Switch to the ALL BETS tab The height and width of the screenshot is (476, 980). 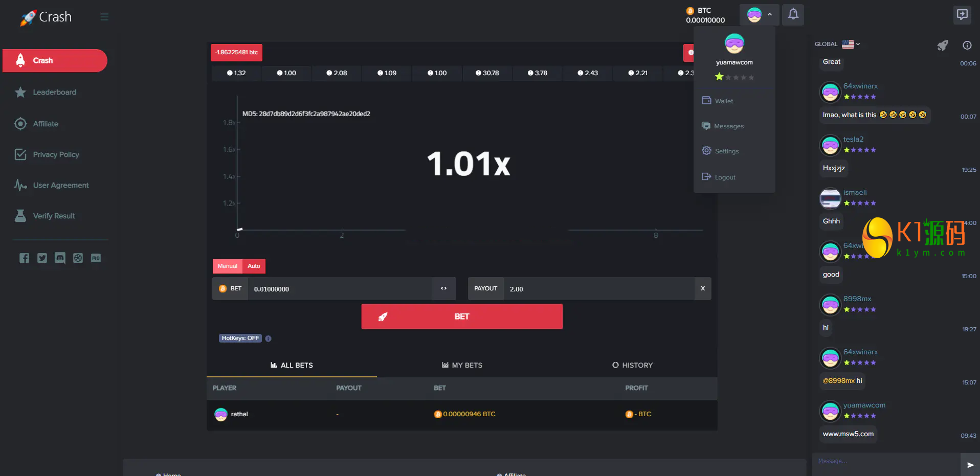[292, 366]
